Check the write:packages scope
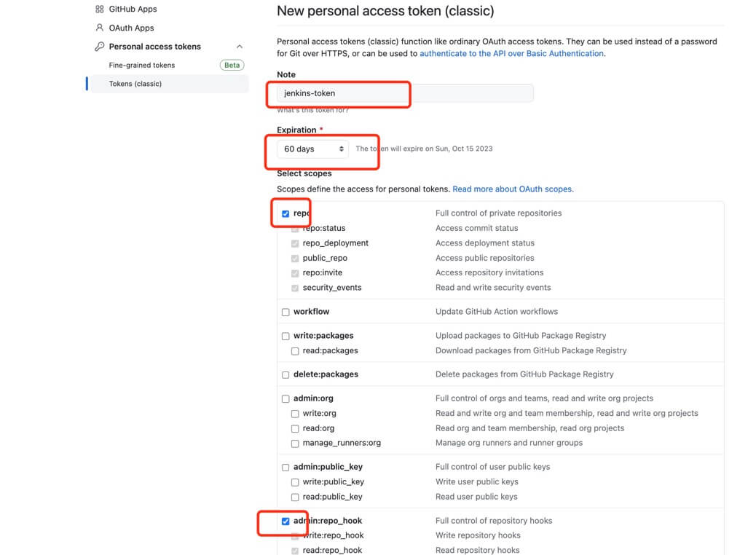Screen dimensions: 756x555 [x=286, y=336]
